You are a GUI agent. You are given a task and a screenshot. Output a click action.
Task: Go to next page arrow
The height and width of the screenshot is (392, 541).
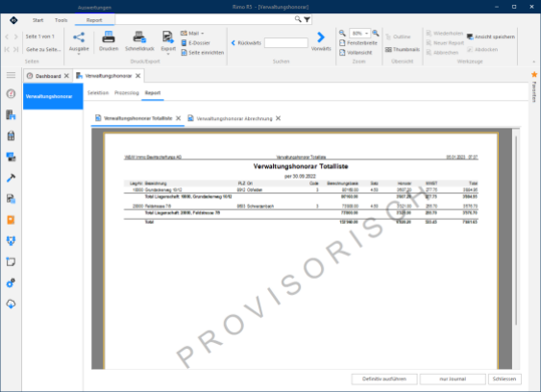[x=16, y=37]
